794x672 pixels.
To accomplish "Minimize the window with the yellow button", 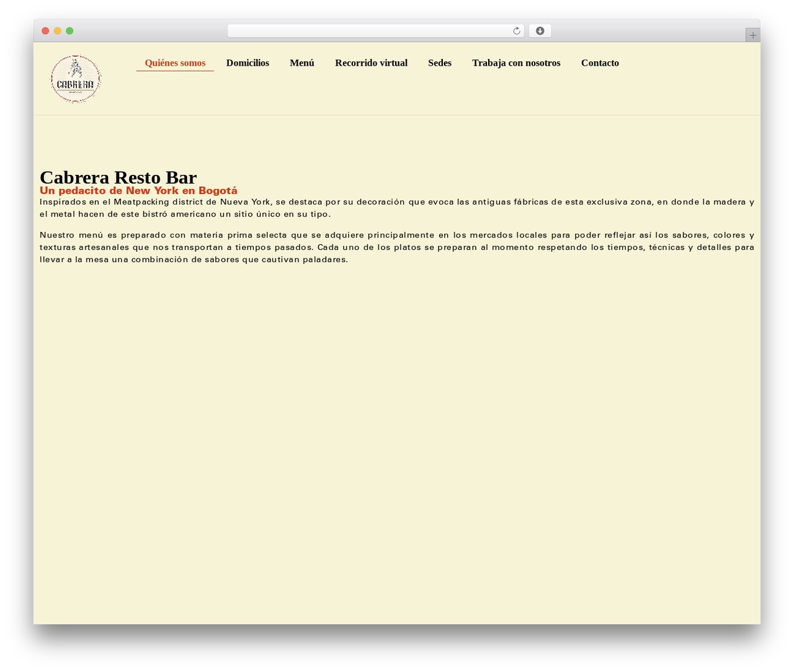I will tap(58, 31).
